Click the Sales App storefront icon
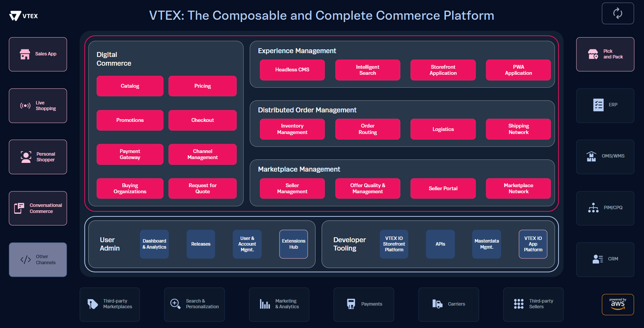This screenshot has height=328, width=644. click(x=25, y=54)
